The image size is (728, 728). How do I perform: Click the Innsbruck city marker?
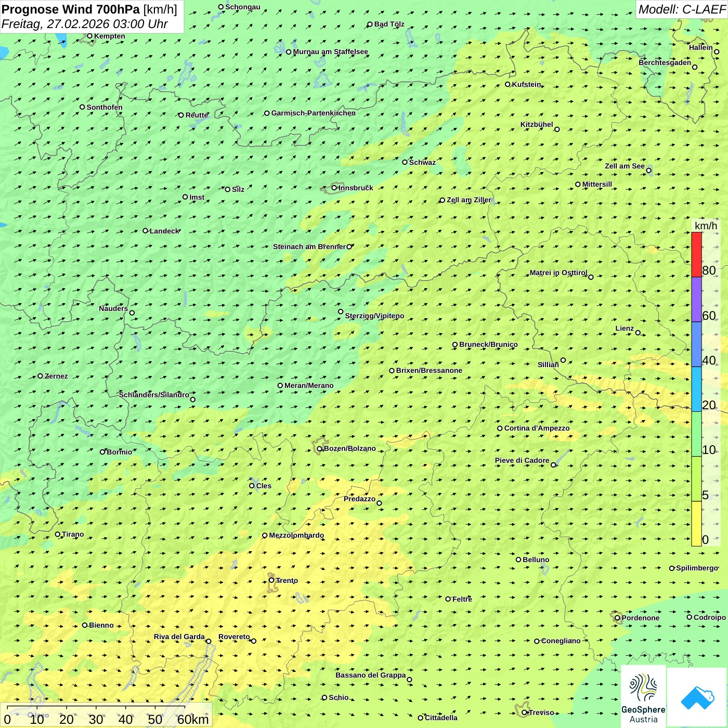pos(334,188)
